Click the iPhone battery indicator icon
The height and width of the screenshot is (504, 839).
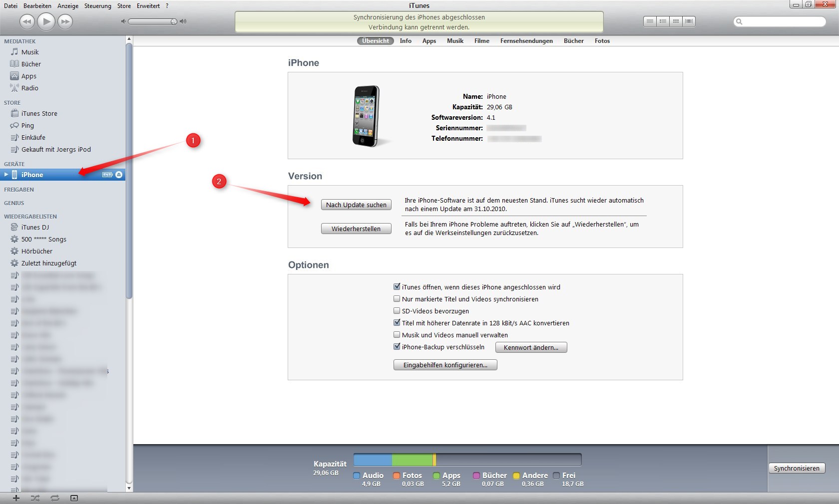click(107, 175)
